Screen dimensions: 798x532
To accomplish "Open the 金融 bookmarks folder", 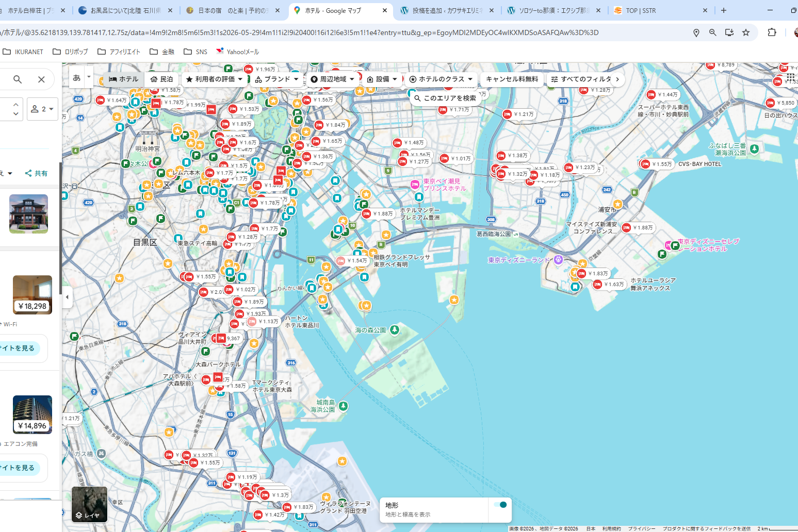I will (162, 52).
